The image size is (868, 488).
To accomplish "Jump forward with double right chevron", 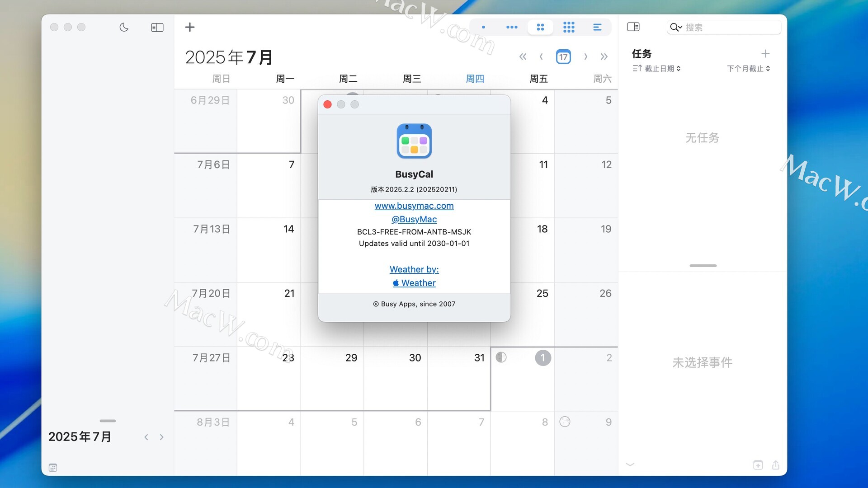I will 604,56.
